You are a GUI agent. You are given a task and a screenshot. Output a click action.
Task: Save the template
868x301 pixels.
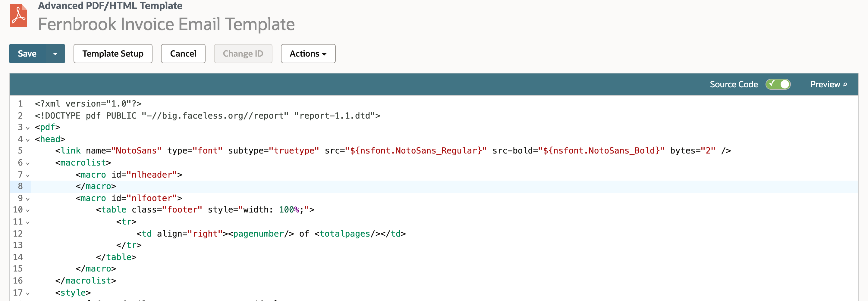click(x=27, y=54)
